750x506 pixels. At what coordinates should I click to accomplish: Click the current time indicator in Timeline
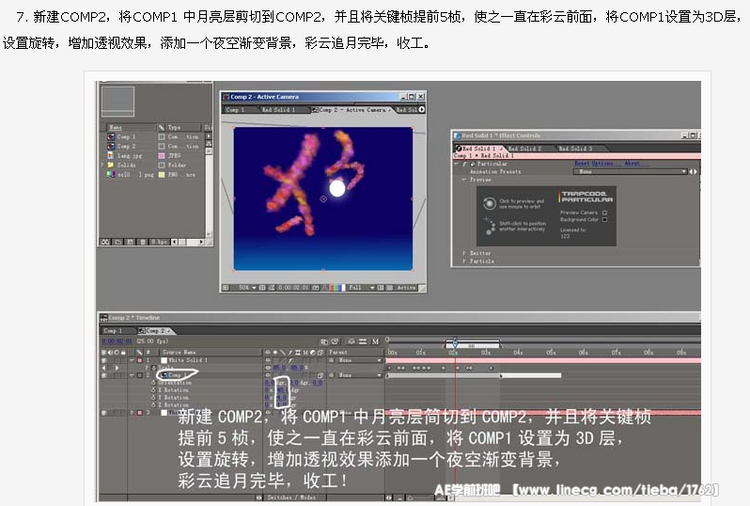455,341
